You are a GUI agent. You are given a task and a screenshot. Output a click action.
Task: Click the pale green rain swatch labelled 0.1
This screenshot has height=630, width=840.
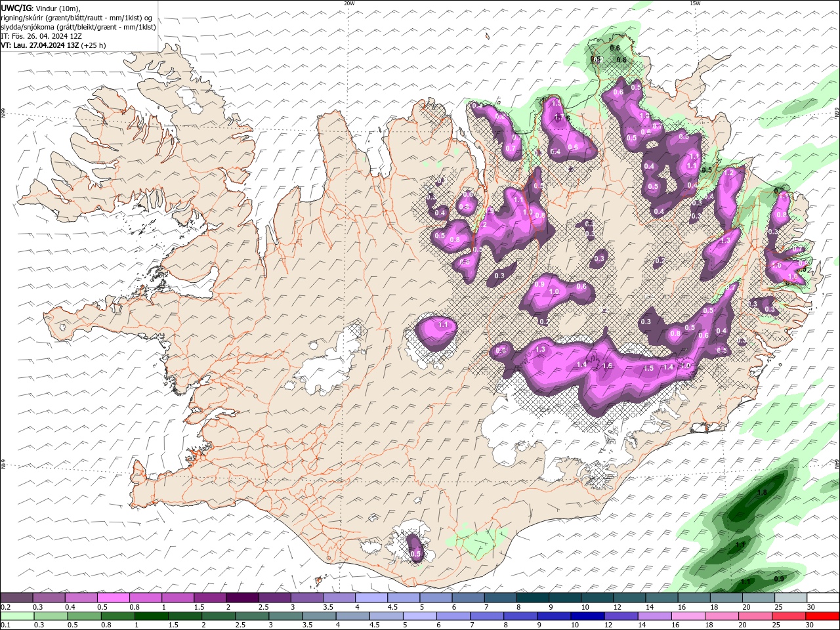click(16, 616)
